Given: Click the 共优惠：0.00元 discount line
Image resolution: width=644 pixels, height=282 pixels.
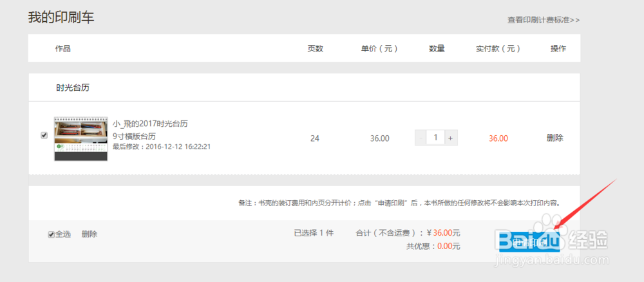Looking at the screenshot, I should tap(433, 247).
